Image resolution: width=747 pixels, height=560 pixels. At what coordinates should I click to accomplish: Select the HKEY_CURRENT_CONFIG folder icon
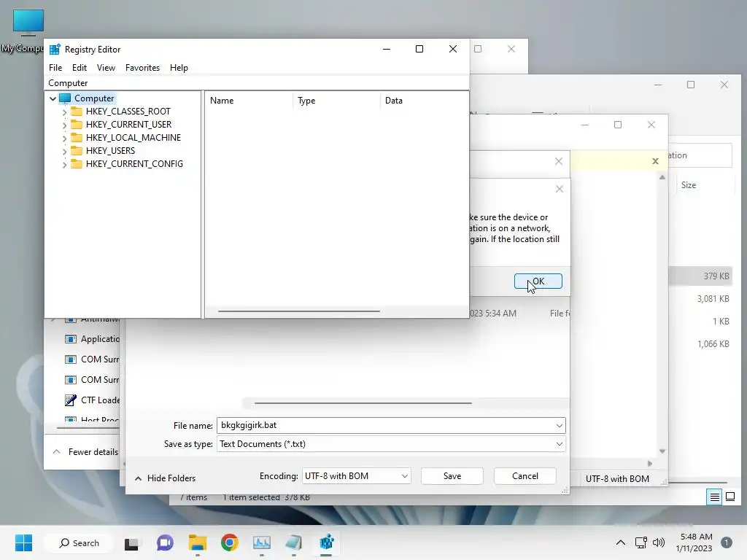pyautogui.click(x=76, y=164)
